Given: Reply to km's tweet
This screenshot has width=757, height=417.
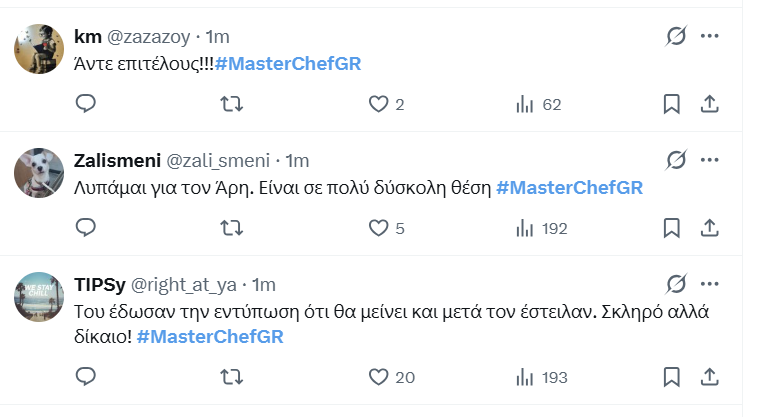Looking at the screenshot, I should (x=86, y=103).
